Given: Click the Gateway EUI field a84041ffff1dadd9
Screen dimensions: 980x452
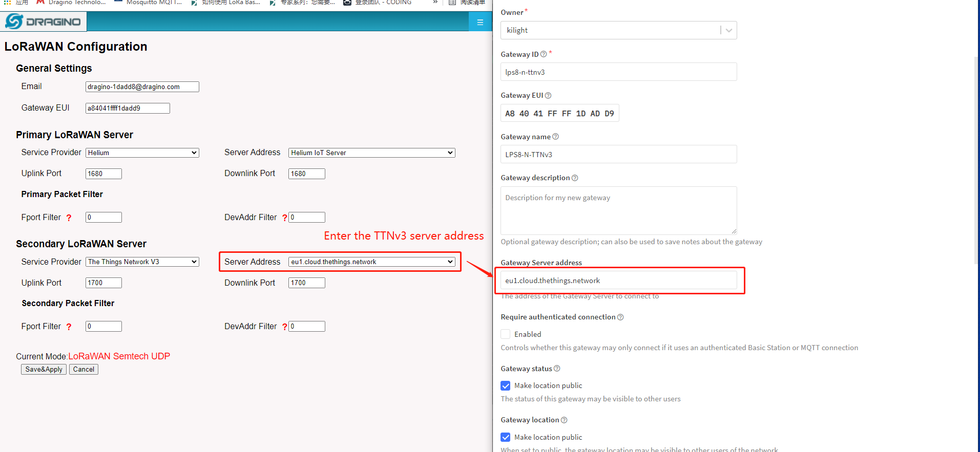Looking at the screenshot, I should tap(128, 108).
